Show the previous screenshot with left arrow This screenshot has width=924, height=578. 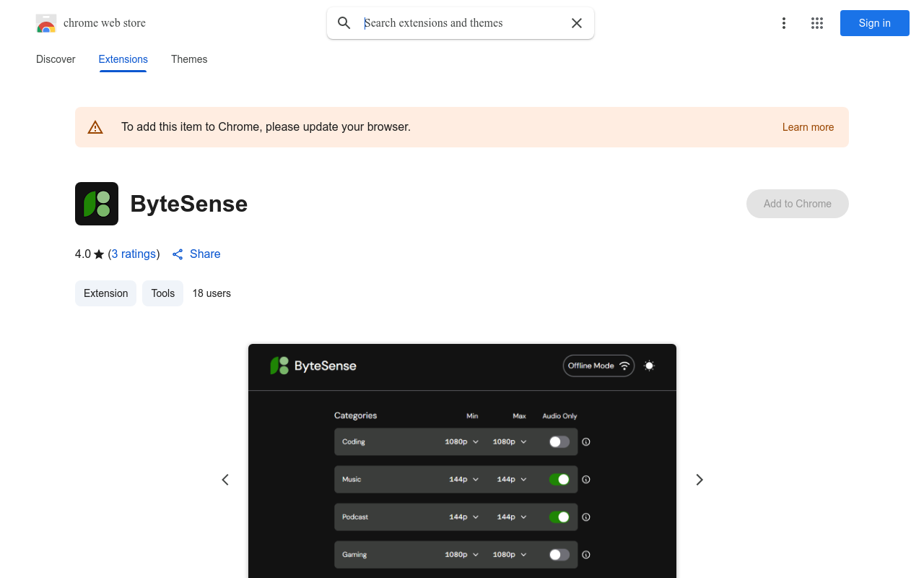coord(225,480)
